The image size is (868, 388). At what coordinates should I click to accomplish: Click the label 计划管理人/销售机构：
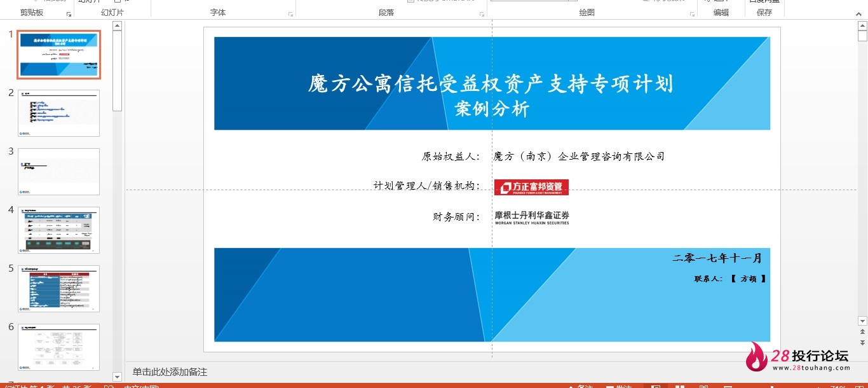[427, 186]
